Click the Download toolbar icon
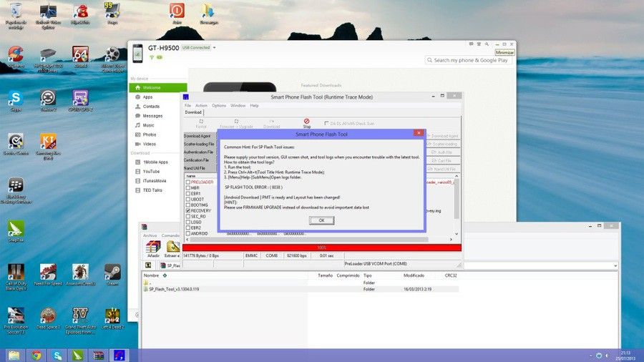Screen dimensions: 644x362 coord(271,124)
